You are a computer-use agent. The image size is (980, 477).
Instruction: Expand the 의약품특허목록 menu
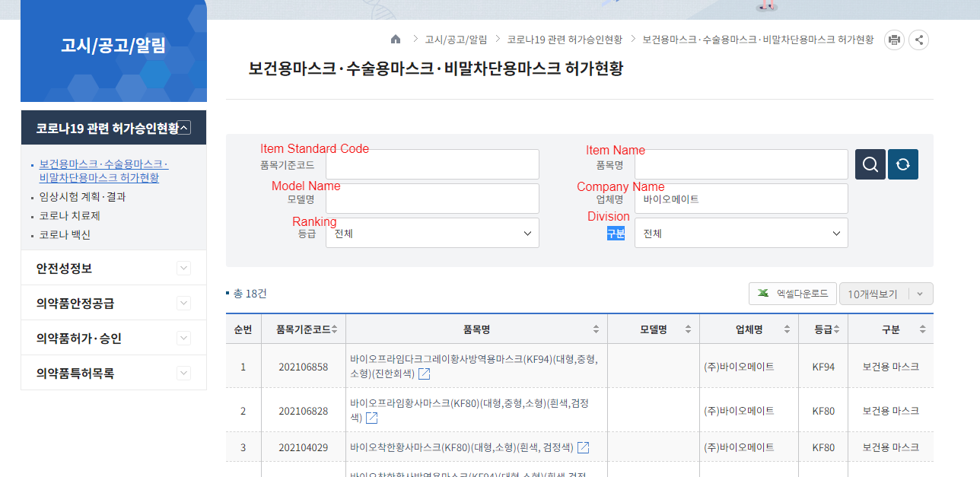183,373
